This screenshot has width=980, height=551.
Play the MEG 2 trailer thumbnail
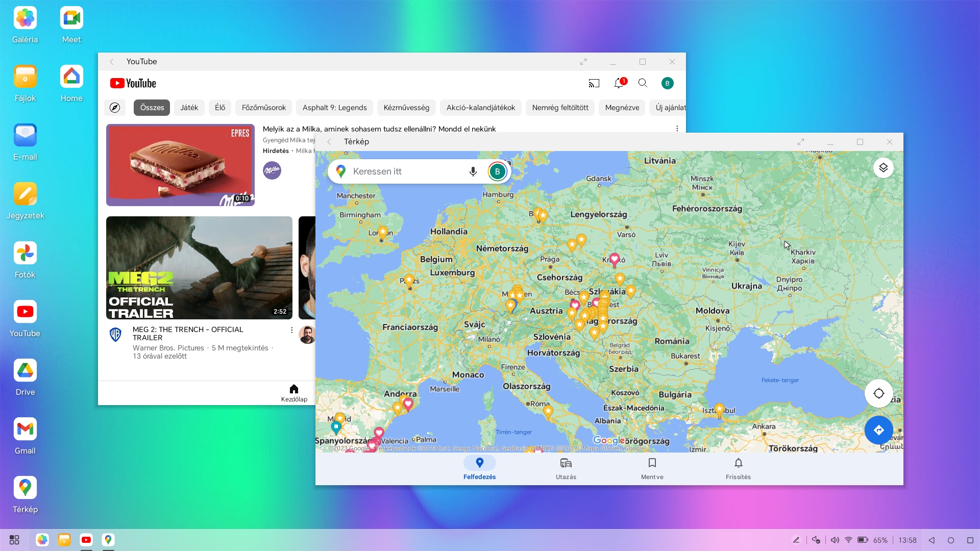199,268
